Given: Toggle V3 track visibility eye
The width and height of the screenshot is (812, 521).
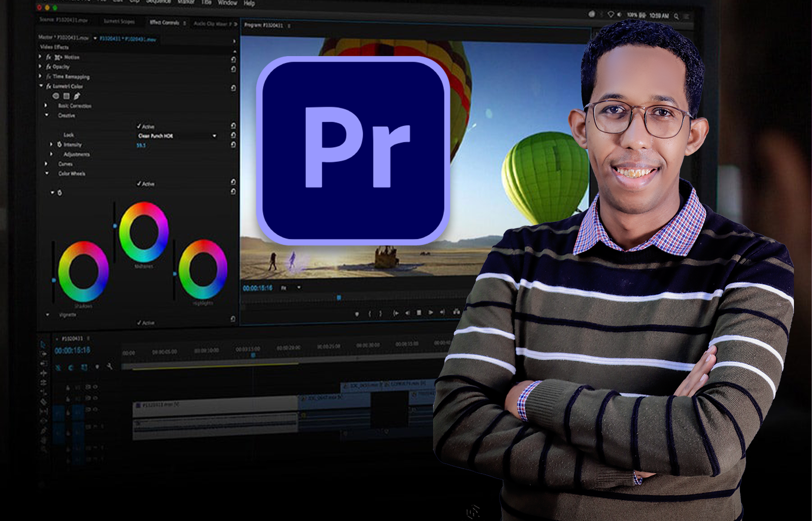Looking at the screenshot, I should (95, 387).
